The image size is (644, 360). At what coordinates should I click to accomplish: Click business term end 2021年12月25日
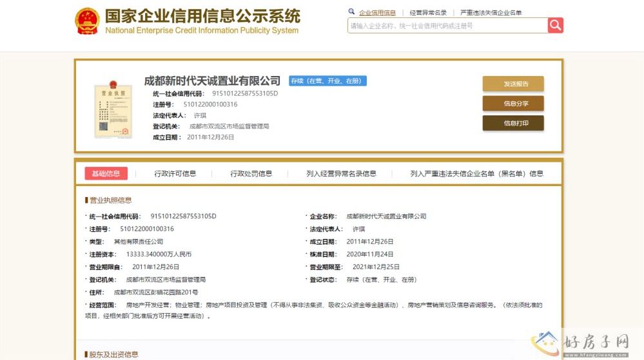click(376, 267)
